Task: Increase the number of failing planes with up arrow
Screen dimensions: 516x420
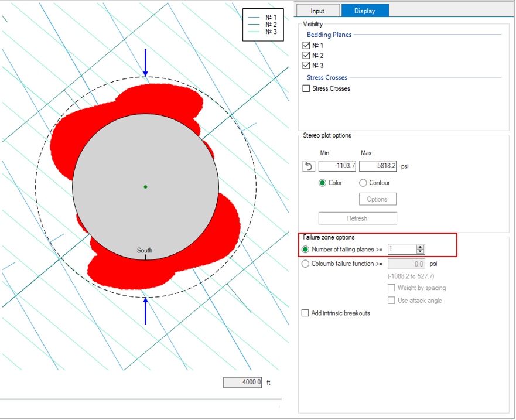Action: [420, 247]
